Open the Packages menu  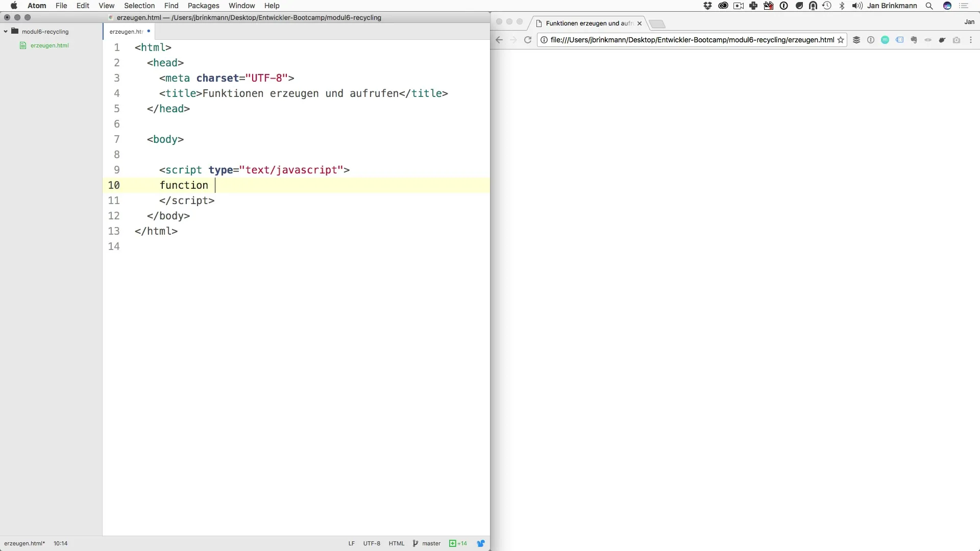(x=203, y=6)
